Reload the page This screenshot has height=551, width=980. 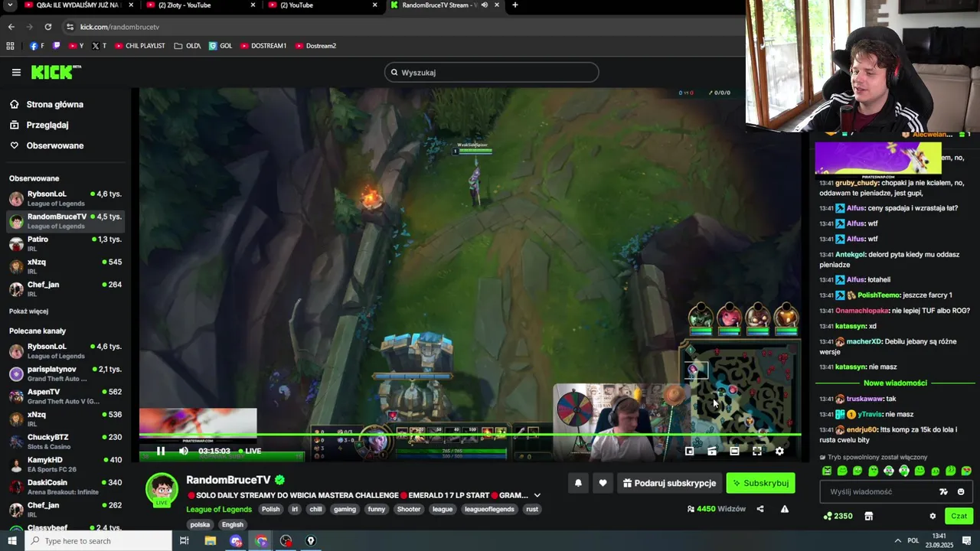(47, 27)
